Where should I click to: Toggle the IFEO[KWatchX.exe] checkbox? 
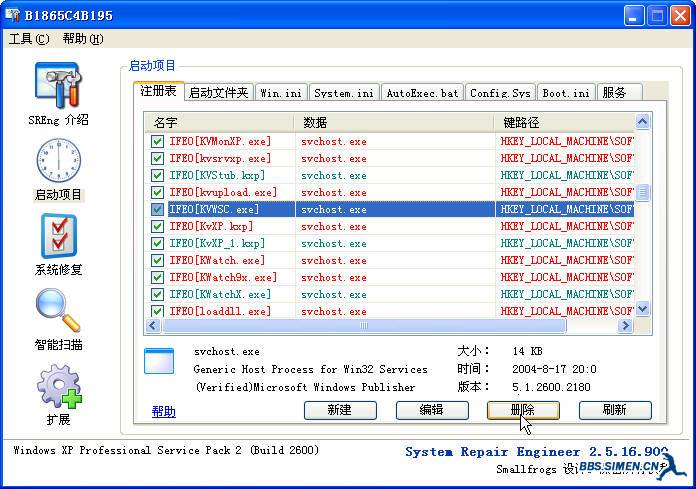click(x=157, y=294)
